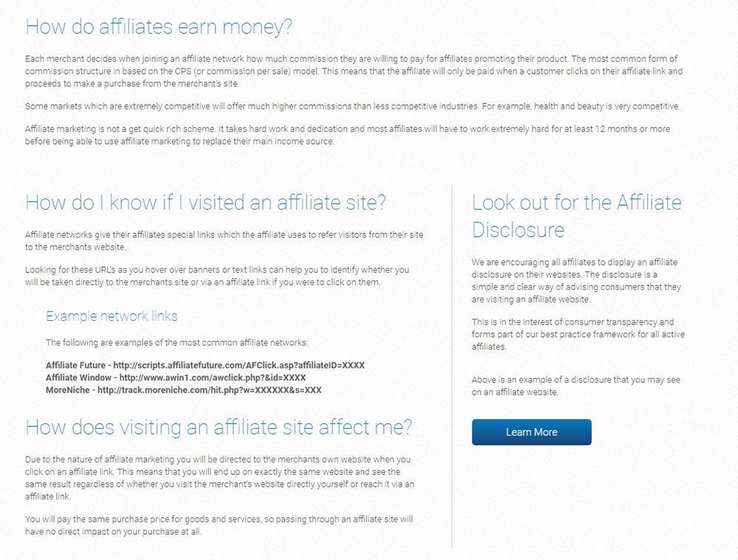Click the Learn More button

tap(531, 432)
